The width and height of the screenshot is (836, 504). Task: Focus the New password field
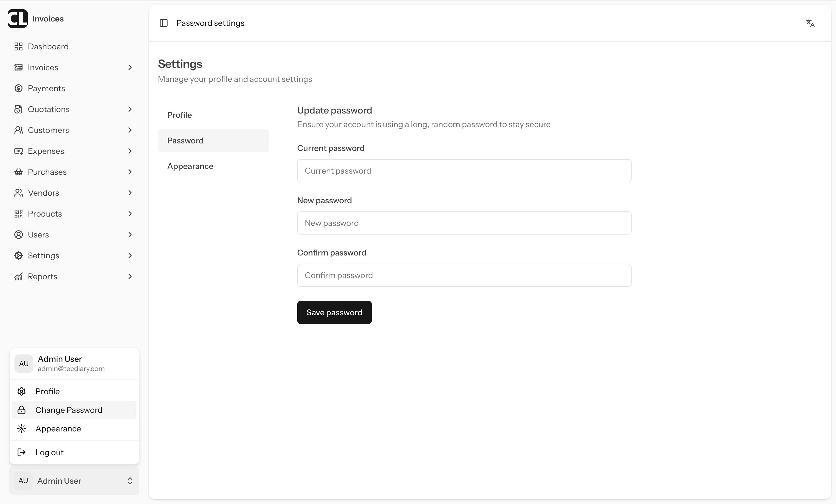pyautogui.click(x=464, y=223)
